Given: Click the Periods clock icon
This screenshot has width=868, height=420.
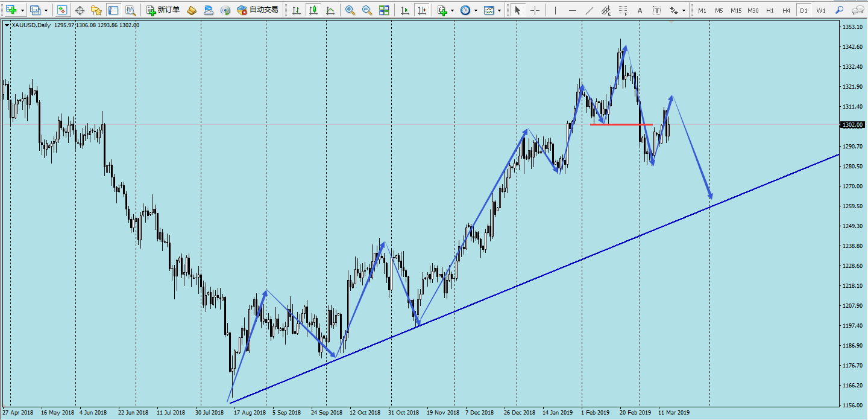Looking at the screenshot, I should click(x=465, y=10).
